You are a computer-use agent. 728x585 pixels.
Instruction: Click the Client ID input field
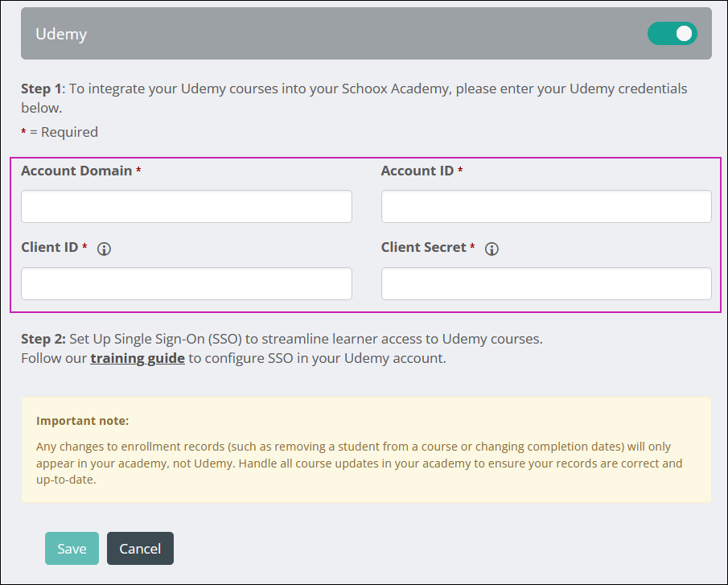click(x=186, y=283)
